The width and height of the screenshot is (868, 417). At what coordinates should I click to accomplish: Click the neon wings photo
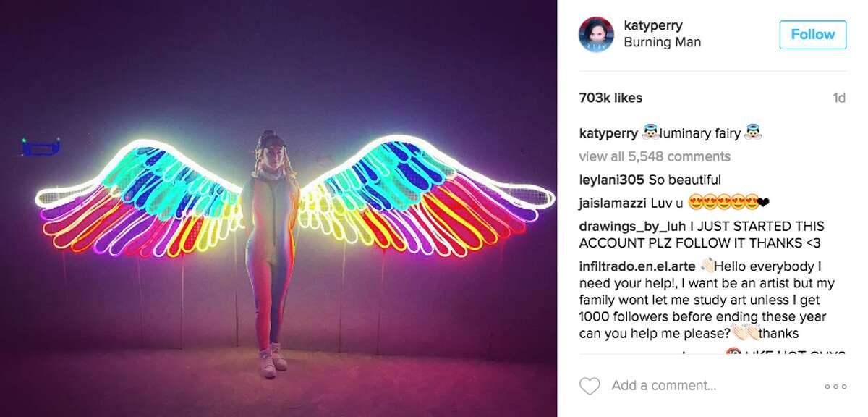278,208
